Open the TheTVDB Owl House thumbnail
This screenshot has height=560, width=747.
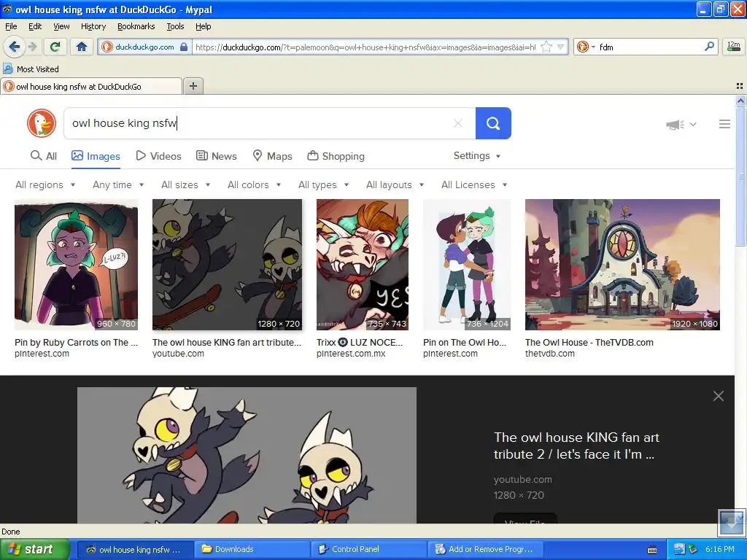click(x=622, y=264)
